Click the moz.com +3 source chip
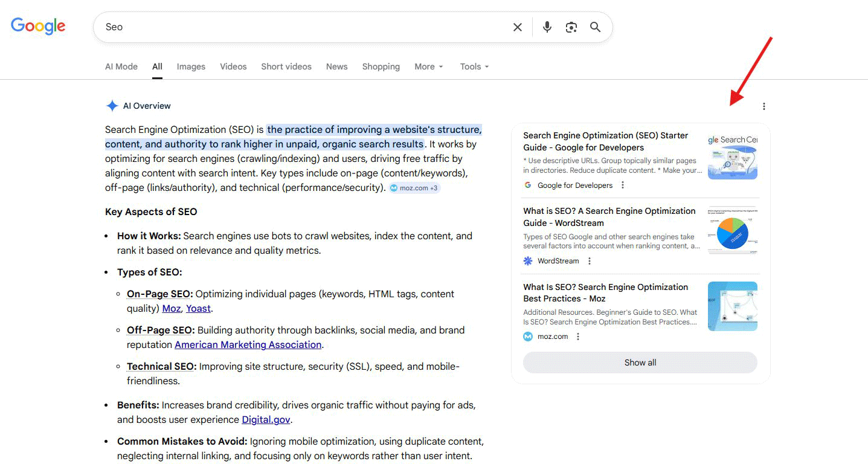The height and width of the screenshot is (464, 868). pyautogui.click(x=414, y=188)
